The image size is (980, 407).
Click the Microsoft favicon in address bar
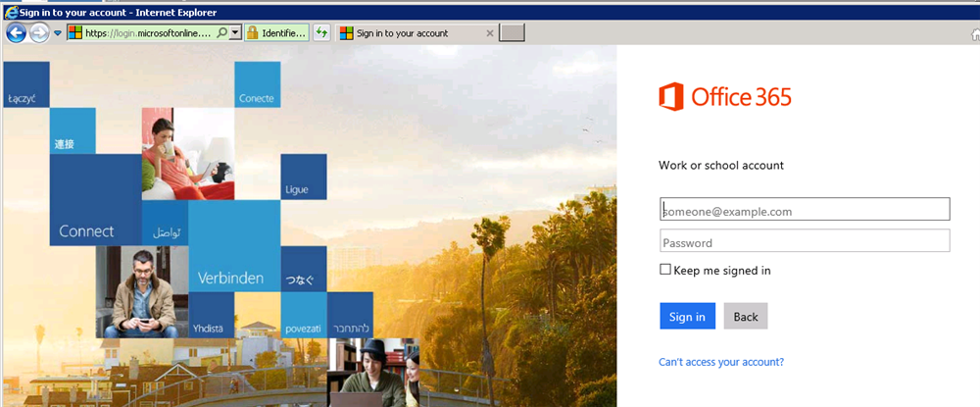(x=75, y=33)
